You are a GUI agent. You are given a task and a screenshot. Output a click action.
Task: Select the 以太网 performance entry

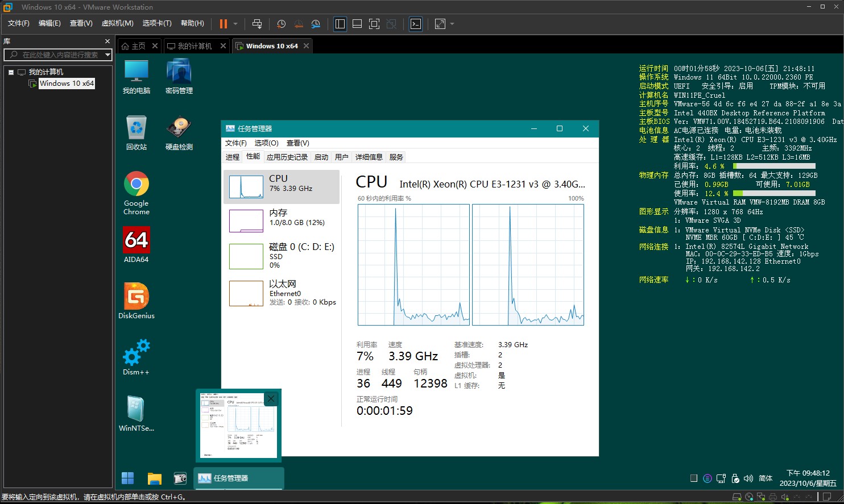tap(282, 293)
